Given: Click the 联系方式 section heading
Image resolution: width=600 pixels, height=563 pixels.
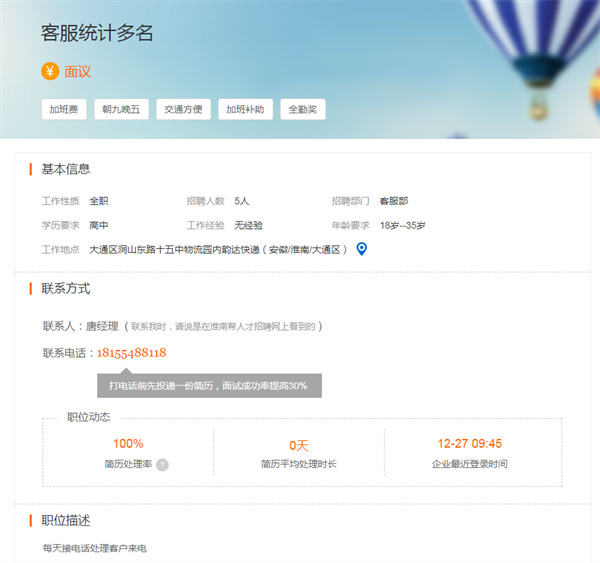Looking at the screenshot, I should pos(65,289).
